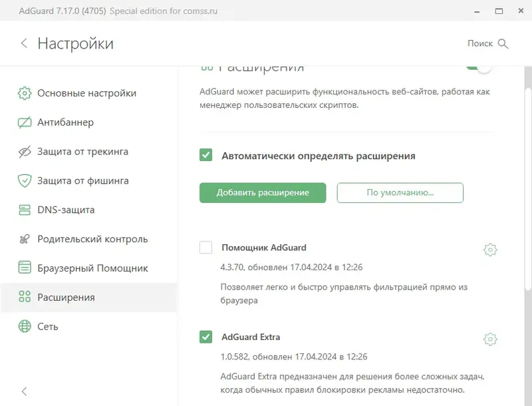Select the DNS-защита sidebar icon
Viewport: 532px width, 406px height.
(25, 210)
